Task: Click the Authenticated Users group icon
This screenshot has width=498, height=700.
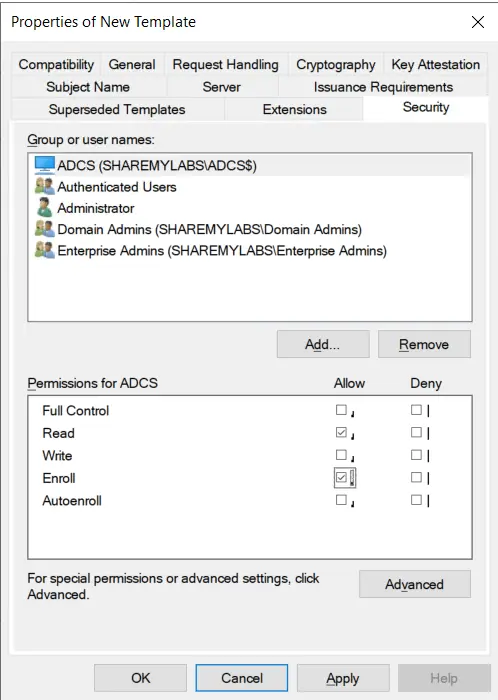Action: [x=45, y=186]
